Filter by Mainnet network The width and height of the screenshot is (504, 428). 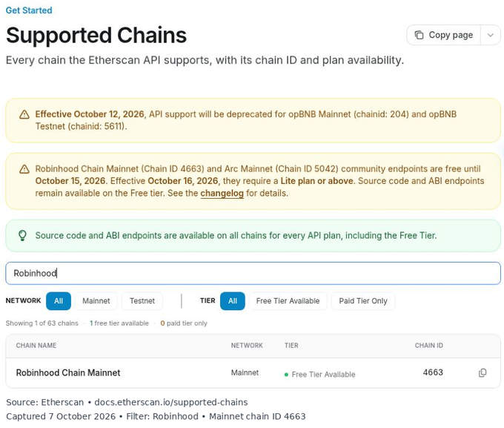point(96,301)
